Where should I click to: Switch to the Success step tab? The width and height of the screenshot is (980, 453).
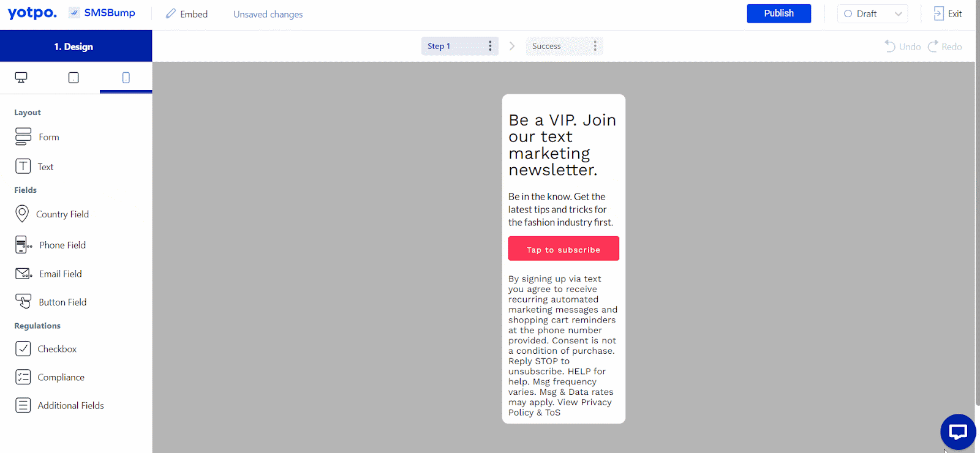[x=546, y=46]
